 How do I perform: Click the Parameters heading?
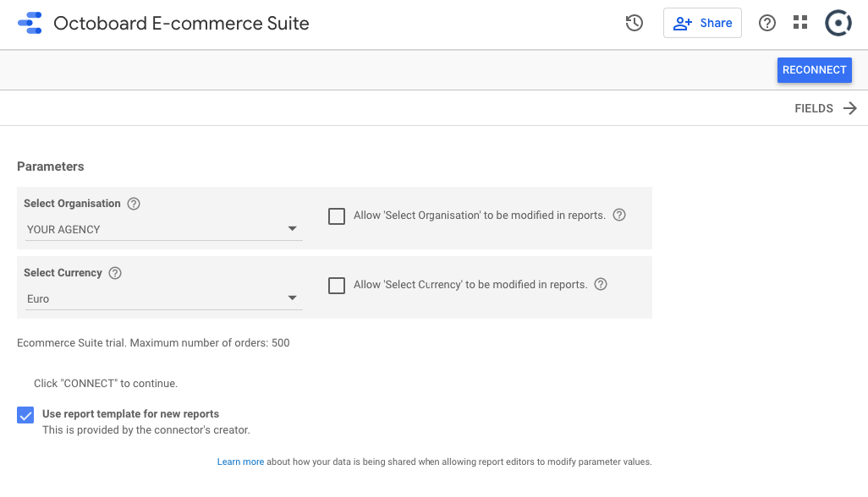click(x=51, y=167)
